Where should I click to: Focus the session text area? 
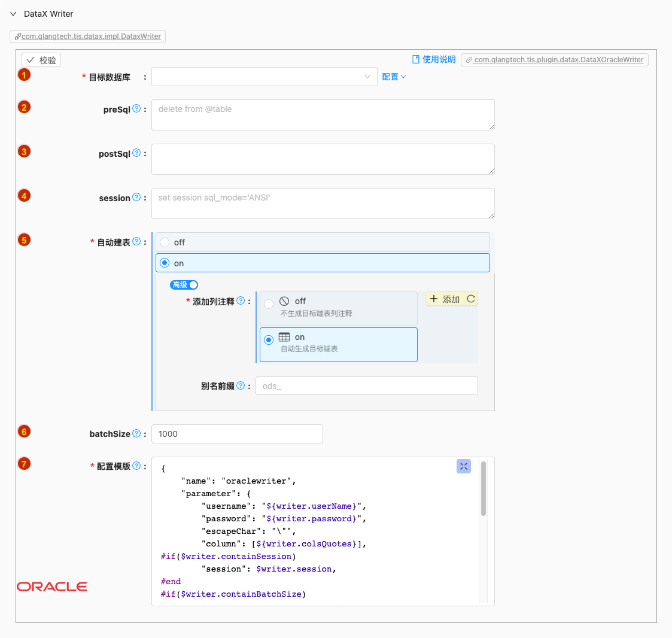(323, 203)
